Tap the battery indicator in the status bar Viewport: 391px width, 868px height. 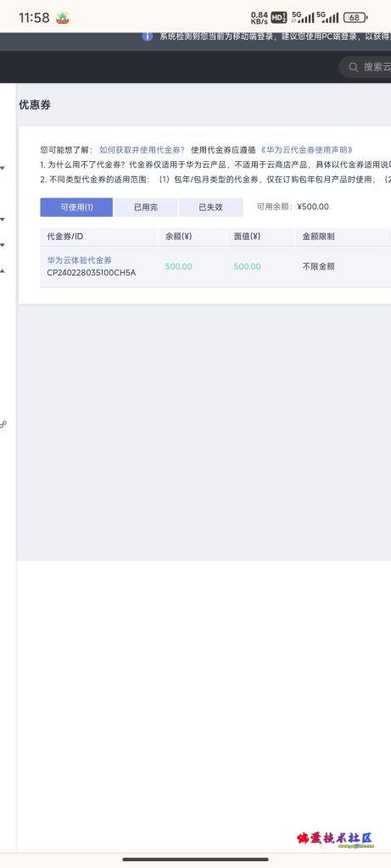355,18
